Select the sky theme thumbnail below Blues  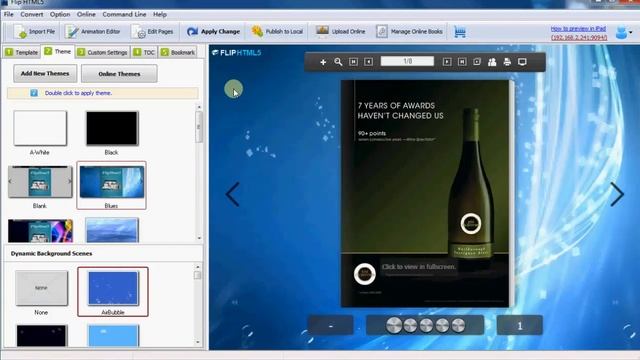(112, 230)
